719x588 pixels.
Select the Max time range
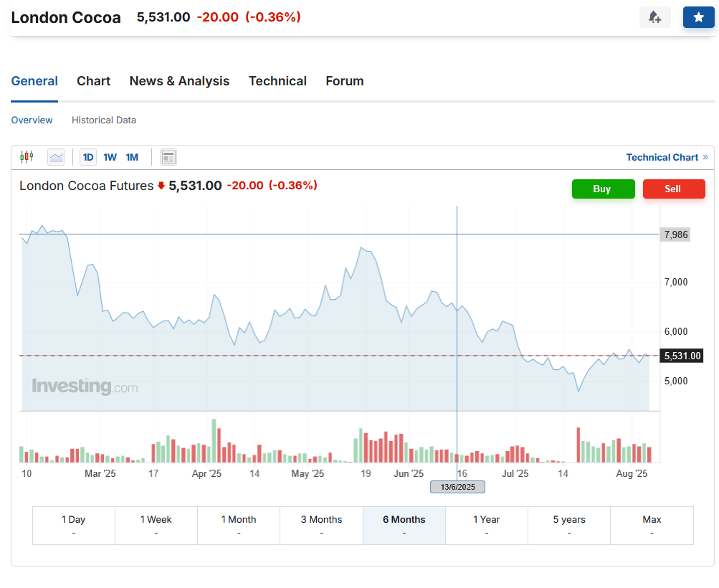652,526
